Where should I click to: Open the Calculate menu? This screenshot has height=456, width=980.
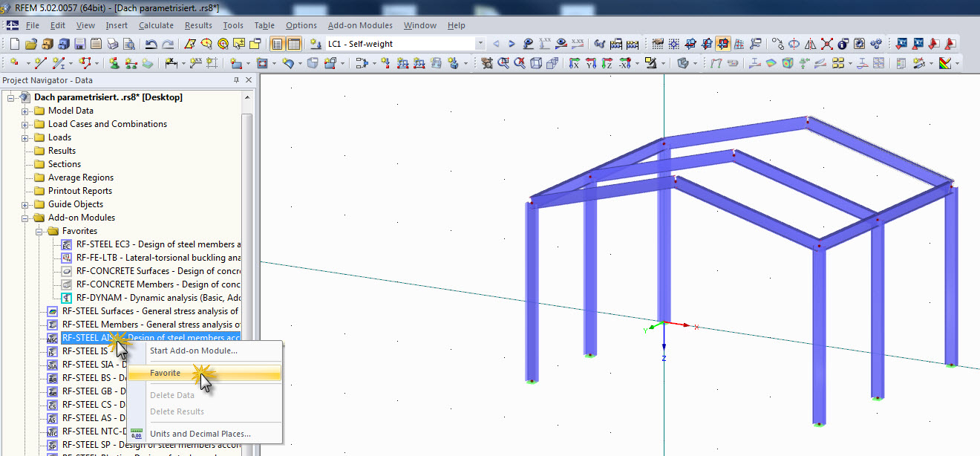point(156,25)
